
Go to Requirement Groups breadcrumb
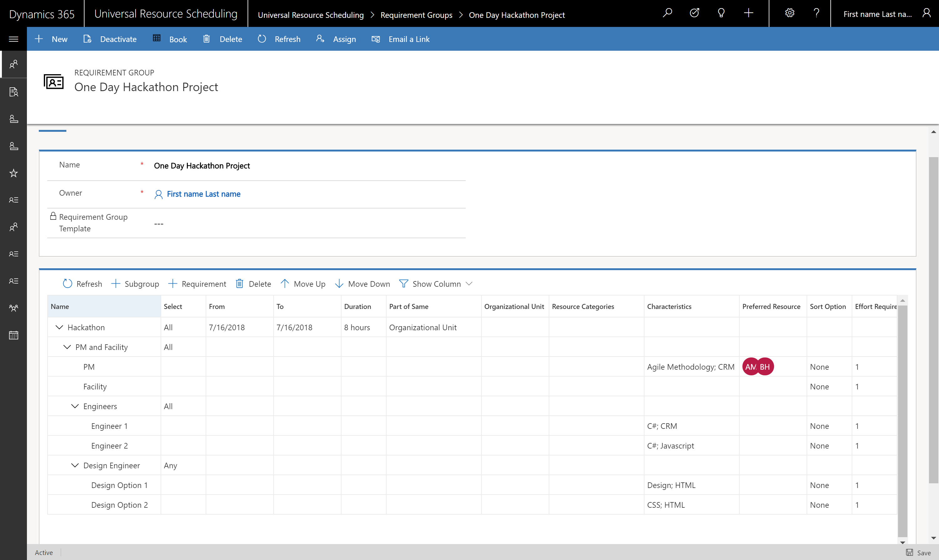[x=416, y=15]
